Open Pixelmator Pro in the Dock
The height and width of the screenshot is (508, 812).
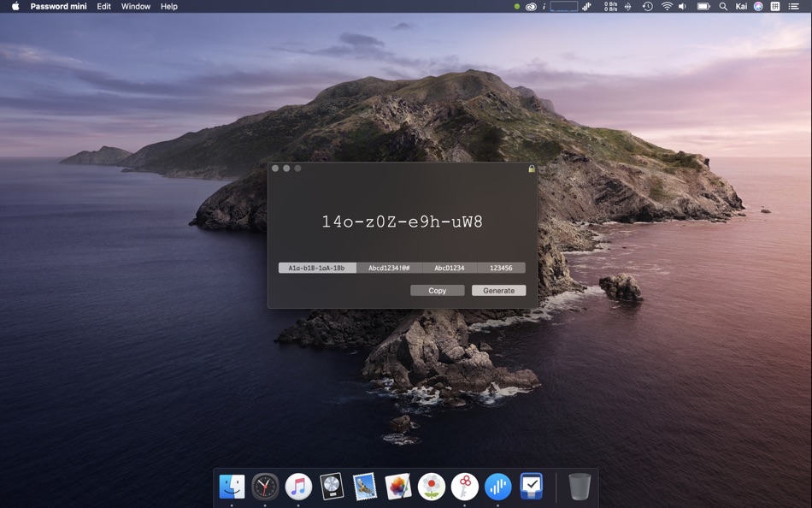398,487
